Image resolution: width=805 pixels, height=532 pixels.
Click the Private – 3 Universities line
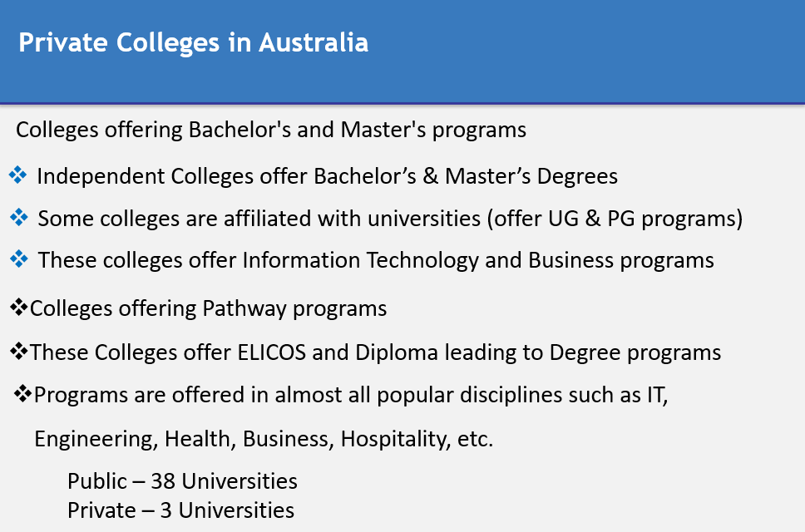180,510
